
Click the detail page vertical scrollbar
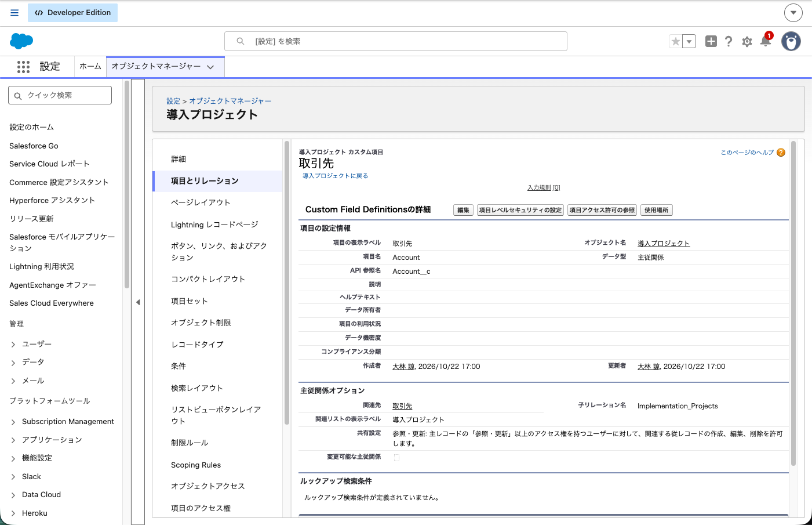pos(793,303)
